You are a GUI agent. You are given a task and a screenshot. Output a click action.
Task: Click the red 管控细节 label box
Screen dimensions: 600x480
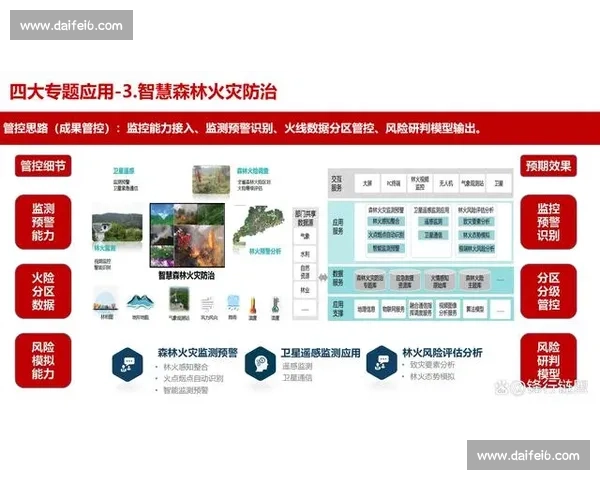tap(43, 166)
